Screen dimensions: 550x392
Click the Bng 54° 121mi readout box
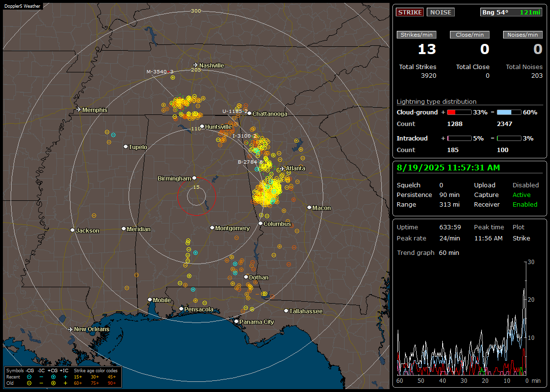tap(511, 12)
